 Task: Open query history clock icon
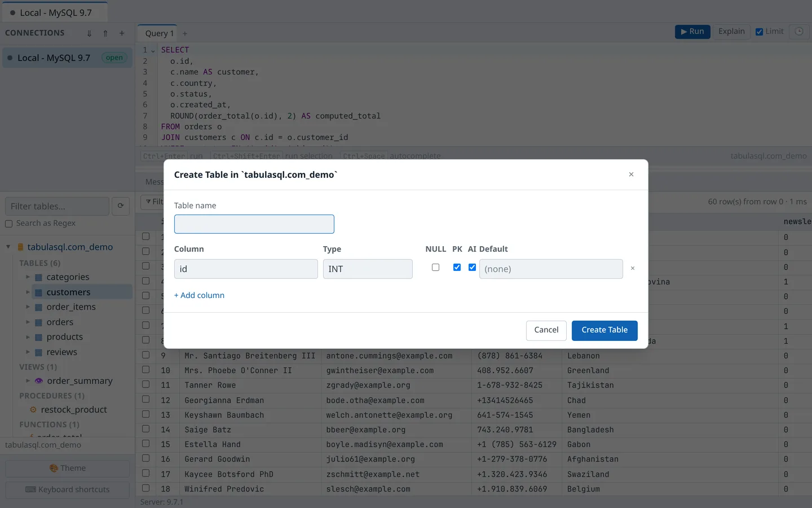(799, 32)
